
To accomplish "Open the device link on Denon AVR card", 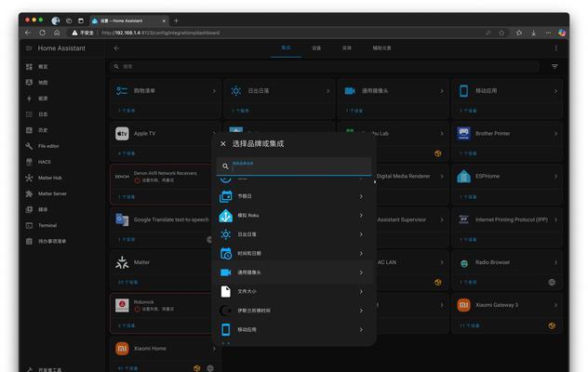I will pyautogui.click(x=127, y=197).
